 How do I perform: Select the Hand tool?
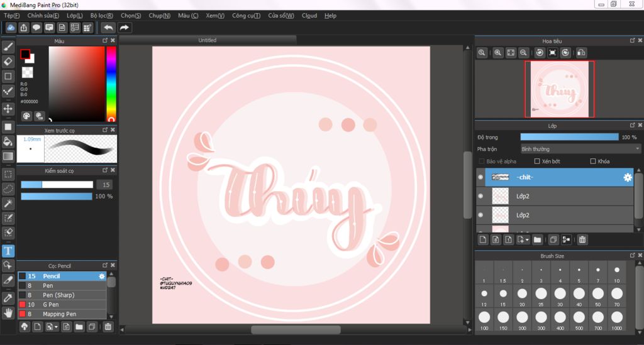8,313
